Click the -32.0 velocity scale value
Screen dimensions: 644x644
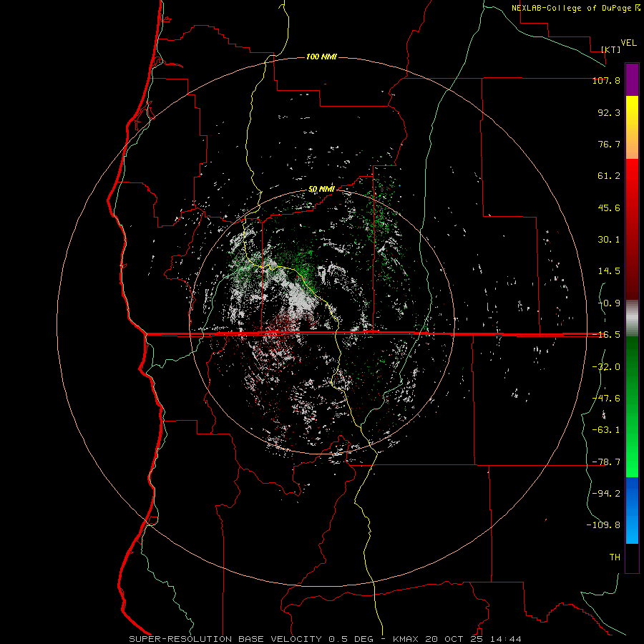point(606,367)
